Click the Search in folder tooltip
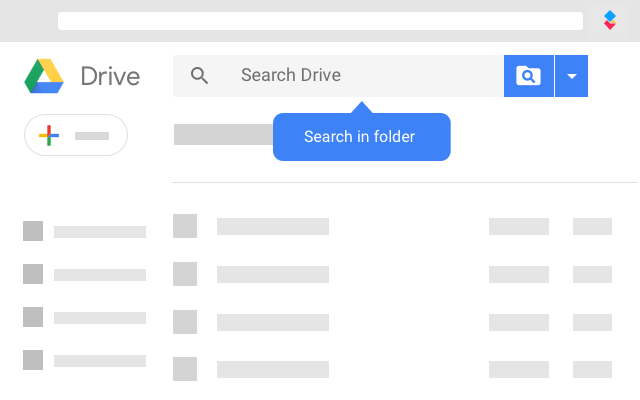The height and width of the screenshot is (400, 640). point(362,137)
